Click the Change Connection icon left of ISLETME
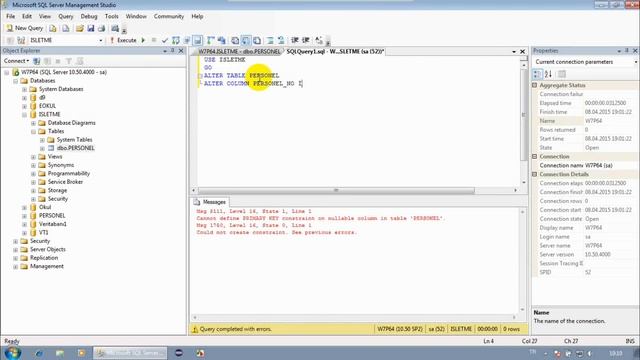640x360 pixels. click(21, 40)
